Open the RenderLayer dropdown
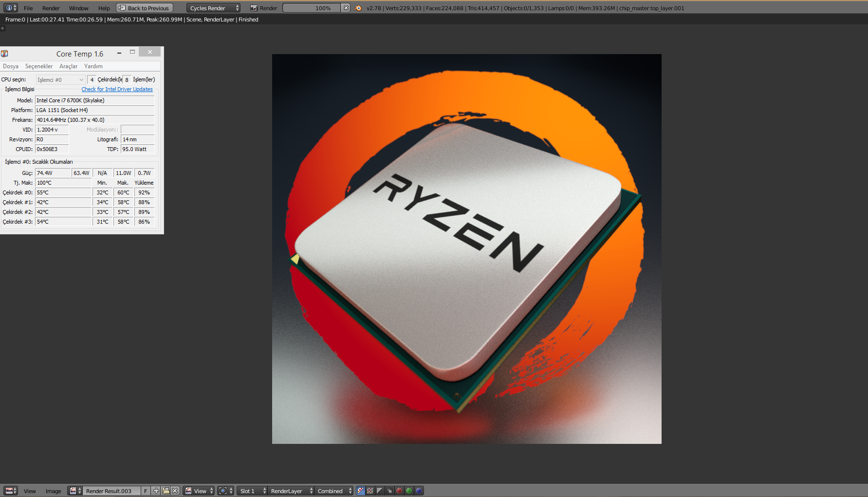Image resolution: width=868 pixels, height=497 pixels. 291,491
